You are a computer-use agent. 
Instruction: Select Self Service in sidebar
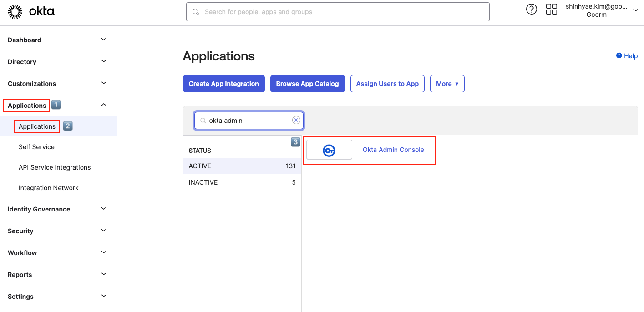(36, 147)
